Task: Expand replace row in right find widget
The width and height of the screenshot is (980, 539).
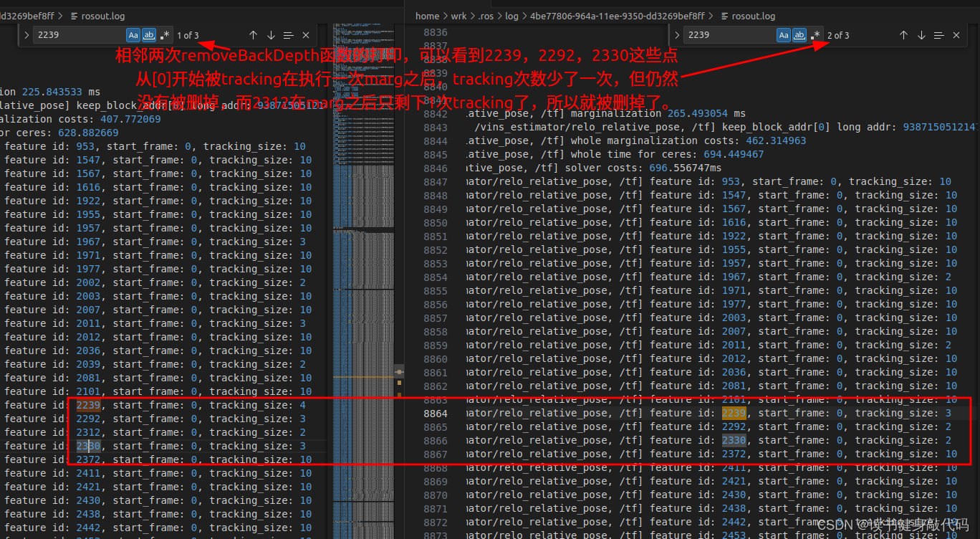Action: [677, 35]
